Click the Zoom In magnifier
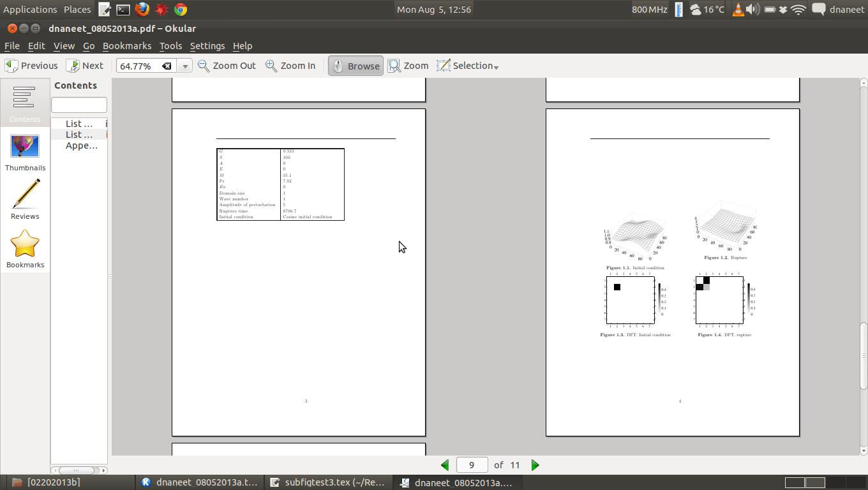 [290, 66]
